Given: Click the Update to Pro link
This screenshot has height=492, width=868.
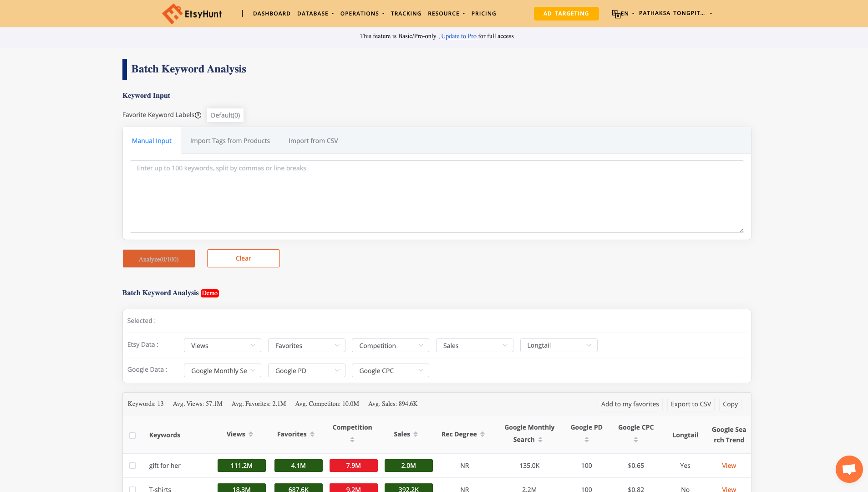Looking at the screenshot, I should [458, 36].
